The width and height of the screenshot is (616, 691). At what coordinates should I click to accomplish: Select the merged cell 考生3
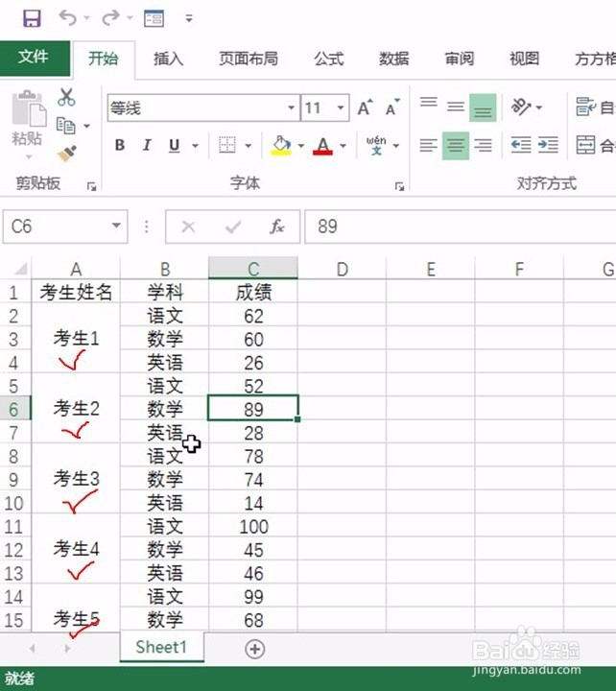(x=76, y=479)
